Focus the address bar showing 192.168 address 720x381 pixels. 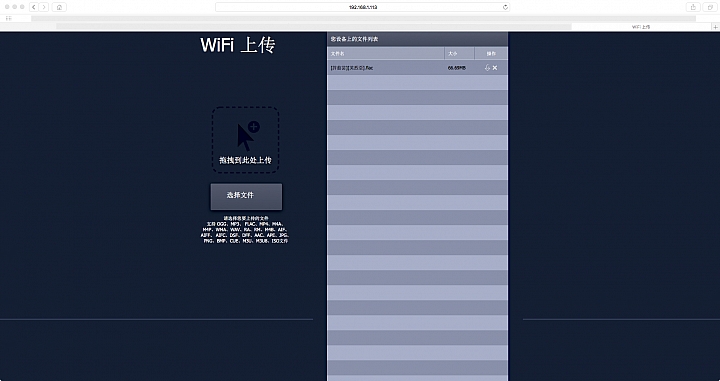click(362, 7)
